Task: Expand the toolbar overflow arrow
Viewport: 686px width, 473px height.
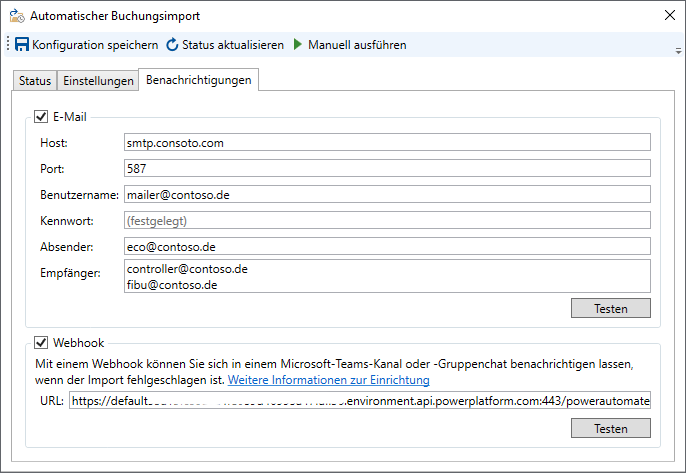Action: click(x=678, y=50)
